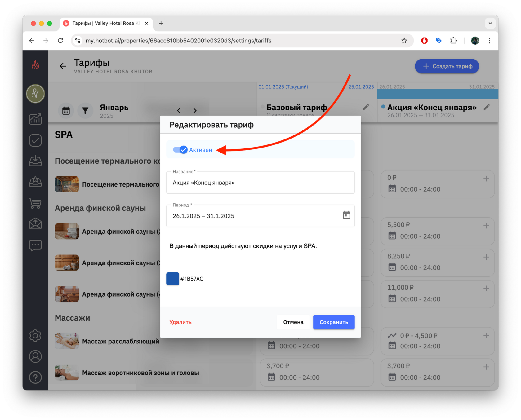Add price to Акция 3,700 ₽ card
The width and height of the screenshot is (521, 420).
486,367
